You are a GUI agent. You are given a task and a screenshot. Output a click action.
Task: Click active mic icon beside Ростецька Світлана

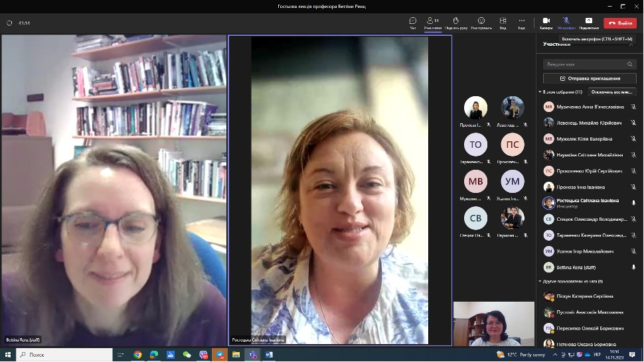[633, 202]
